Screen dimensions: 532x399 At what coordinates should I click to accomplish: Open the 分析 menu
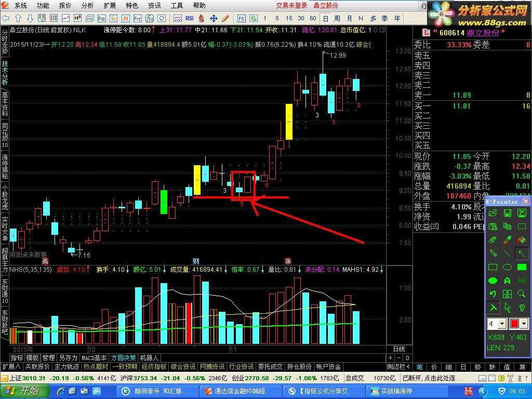87,5
